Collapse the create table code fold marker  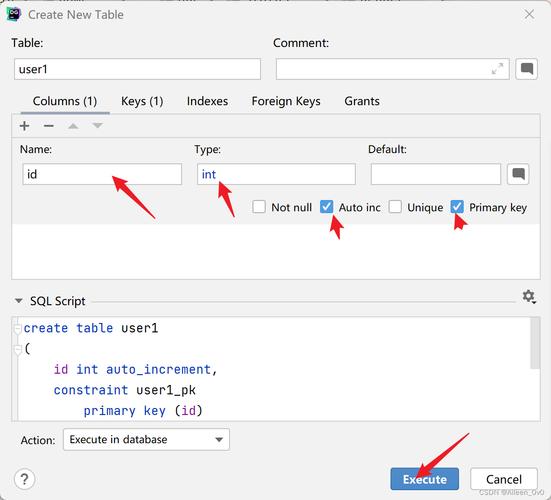17,329
